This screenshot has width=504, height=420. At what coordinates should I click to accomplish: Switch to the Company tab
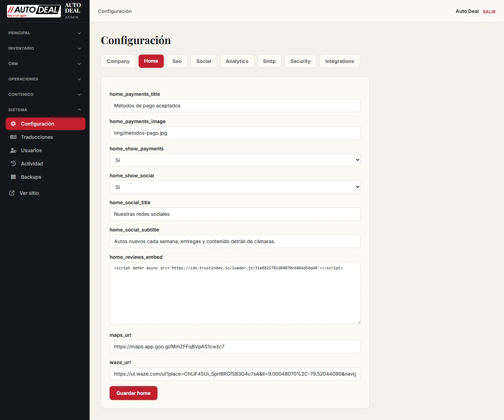118,61
